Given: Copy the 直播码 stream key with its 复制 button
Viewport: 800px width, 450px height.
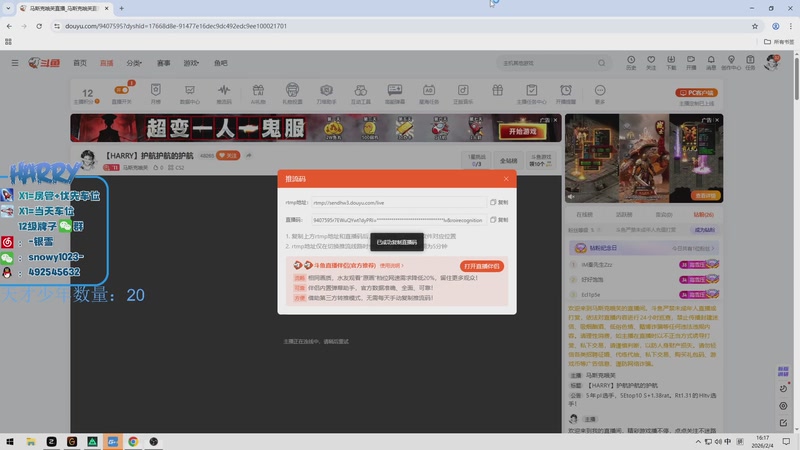Looking at the screenshot, I should (499, 220).
